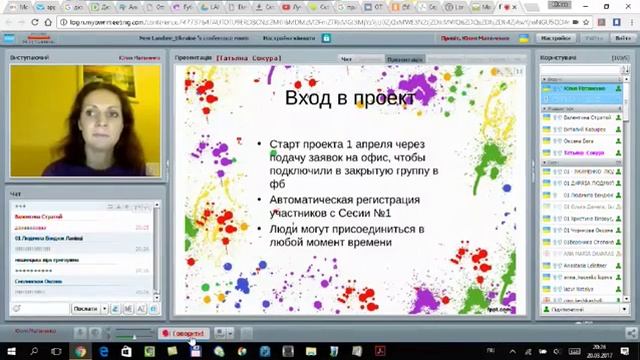Open the Подключений status dropdown
The height and width of the screenshot is (360, 640).
(x=585, y=309)
